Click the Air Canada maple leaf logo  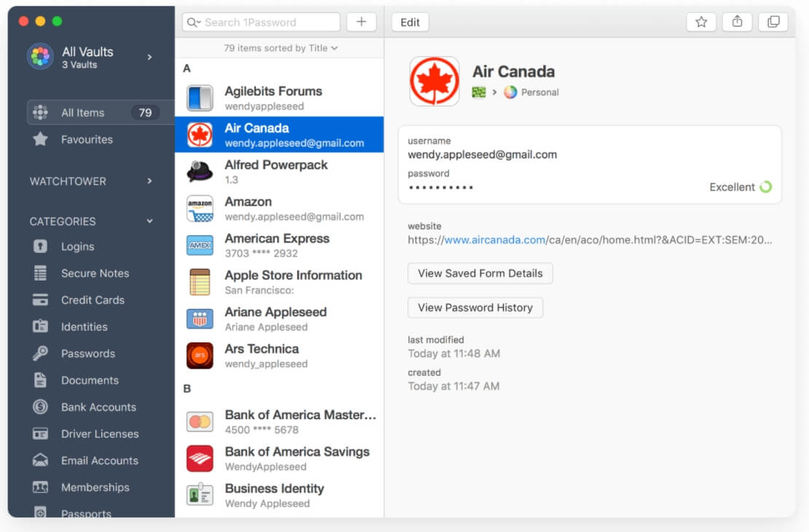click(x=434, y=81)
